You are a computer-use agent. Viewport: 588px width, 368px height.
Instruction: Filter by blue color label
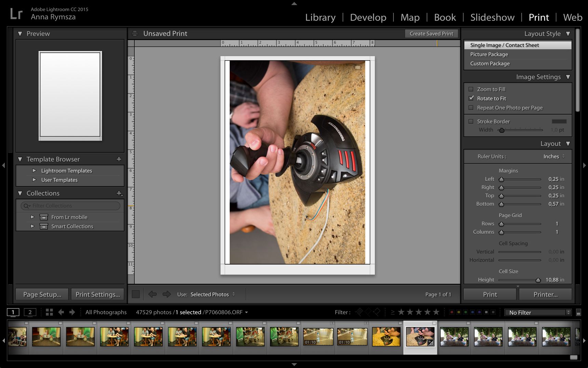point(472,312)
